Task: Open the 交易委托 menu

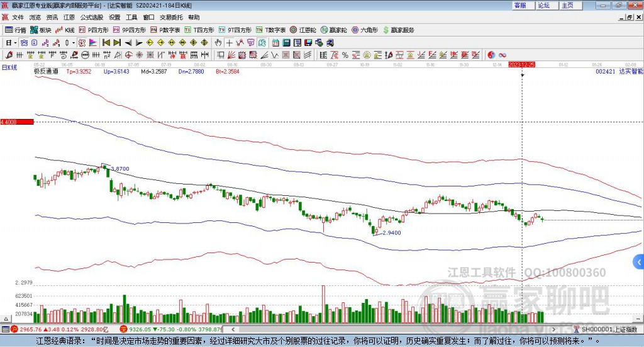Action: pos(171,17)
